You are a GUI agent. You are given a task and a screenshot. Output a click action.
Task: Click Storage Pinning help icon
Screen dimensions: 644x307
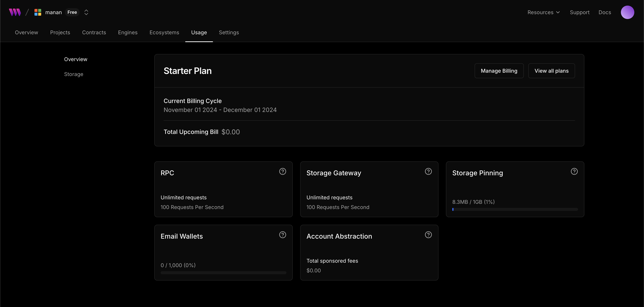pyautogui.click(x=574, y=172)
